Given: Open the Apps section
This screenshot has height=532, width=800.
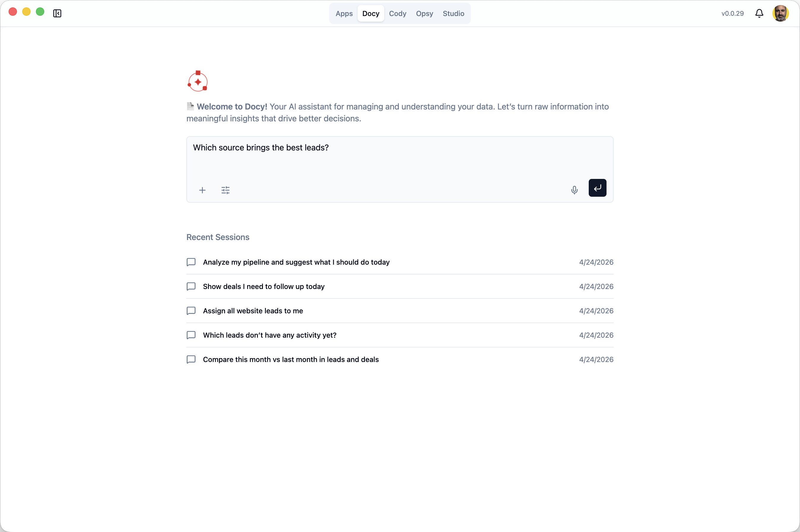Looking at the screenshot, I should click(x=344, y=14).
